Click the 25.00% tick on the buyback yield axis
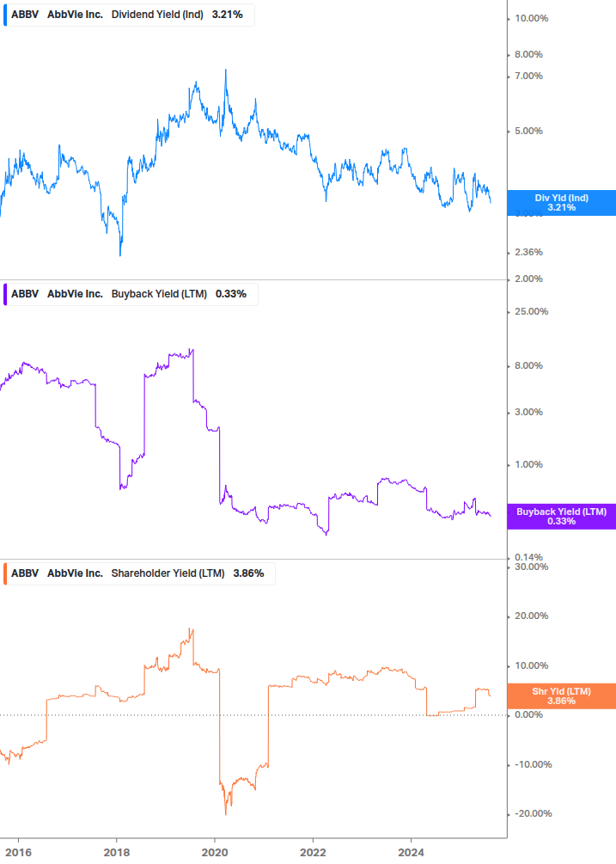Screen dimensions: 616x864 click(x=531, y=312)
